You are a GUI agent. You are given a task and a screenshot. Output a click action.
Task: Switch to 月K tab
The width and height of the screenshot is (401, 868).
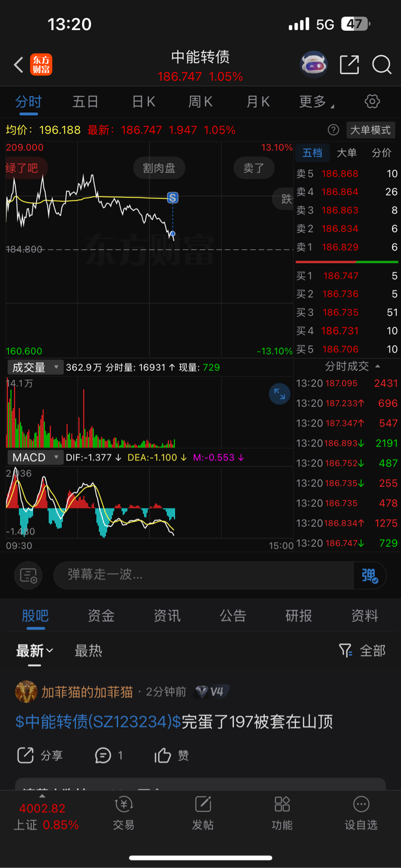pos(258,102)
